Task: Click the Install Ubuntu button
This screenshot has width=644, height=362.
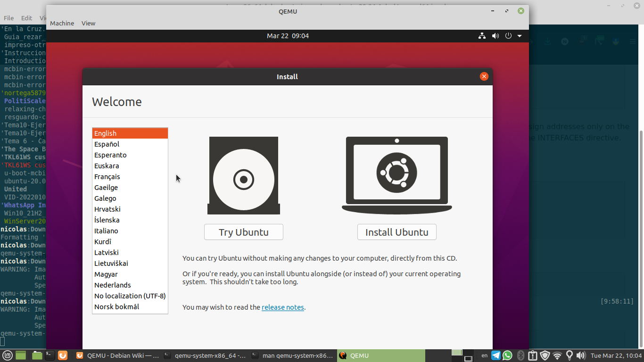Action: click(396, 232)
